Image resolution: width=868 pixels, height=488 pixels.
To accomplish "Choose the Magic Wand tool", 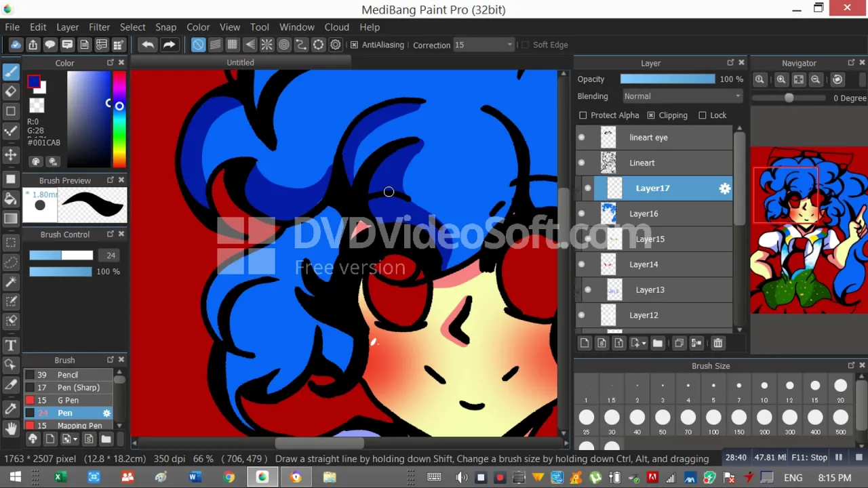I will [x=11, y=281].
